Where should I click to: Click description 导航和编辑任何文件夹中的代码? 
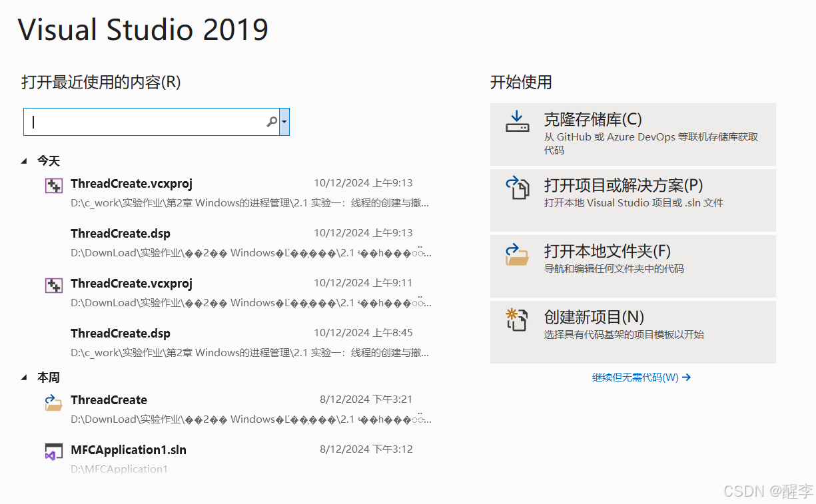click(614, 269)
